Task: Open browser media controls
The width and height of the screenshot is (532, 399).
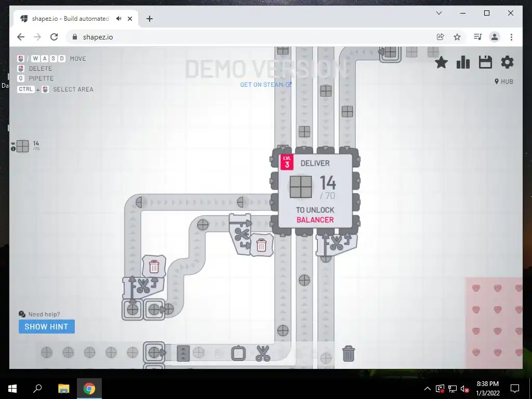Action: pos(478,37)
